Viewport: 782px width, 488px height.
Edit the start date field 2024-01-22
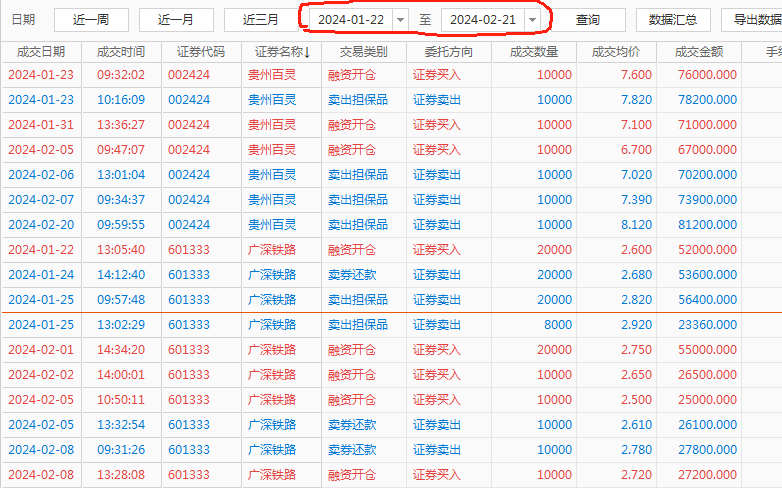pyautogui.click(x=351, y=20)
